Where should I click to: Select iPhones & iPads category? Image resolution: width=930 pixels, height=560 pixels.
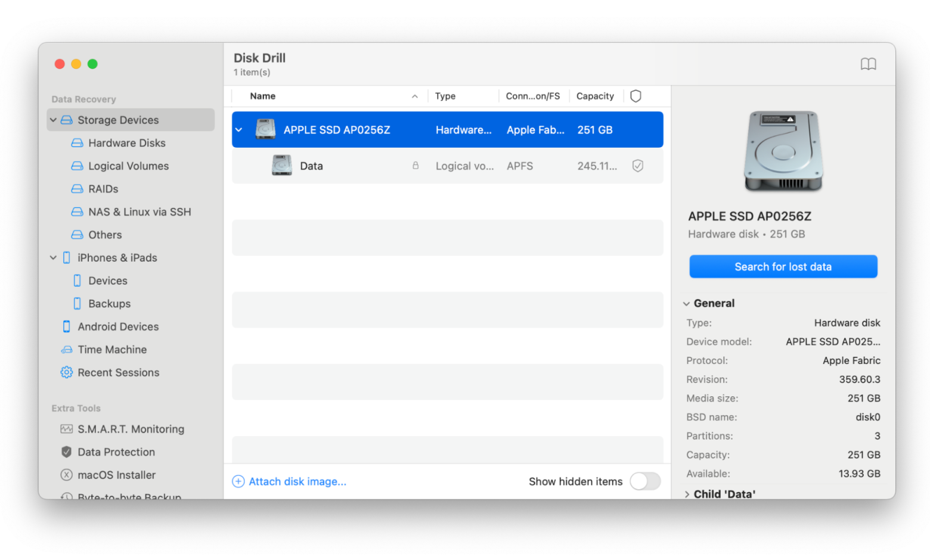pos(117,258)
